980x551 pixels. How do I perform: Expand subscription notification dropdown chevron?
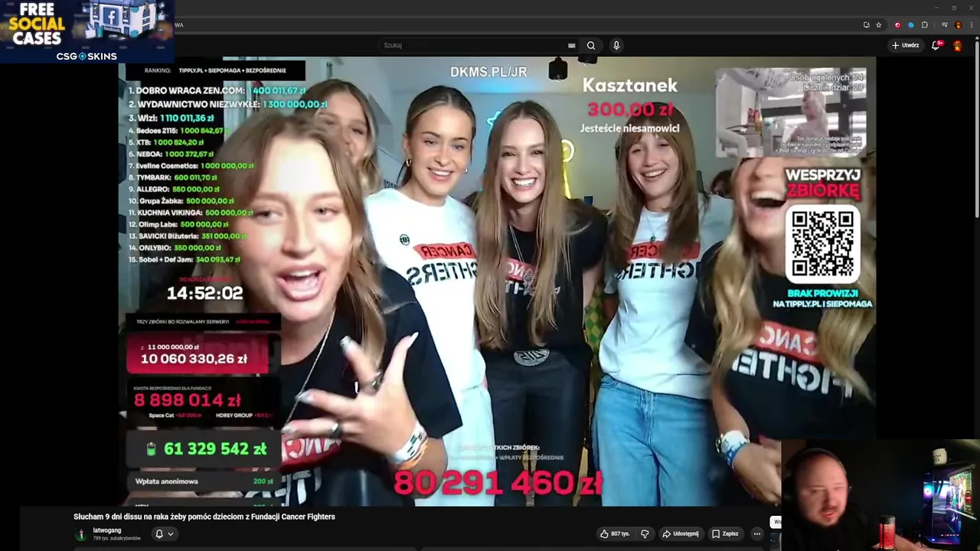[x=171, y=533]
